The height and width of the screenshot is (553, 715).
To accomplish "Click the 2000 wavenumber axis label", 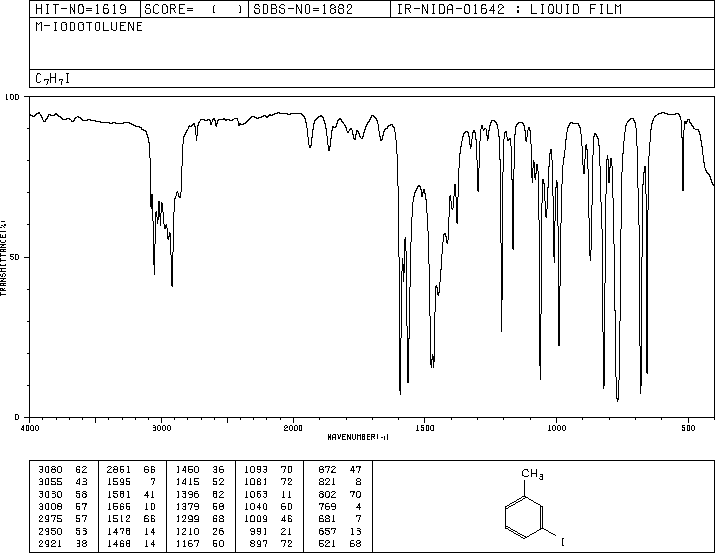I will (293, 428).
